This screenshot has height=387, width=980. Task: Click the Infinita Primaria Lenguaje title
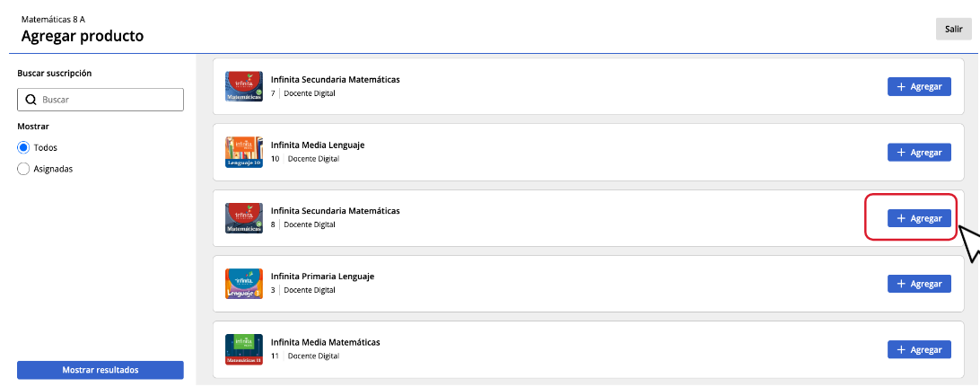pos(322,277)
